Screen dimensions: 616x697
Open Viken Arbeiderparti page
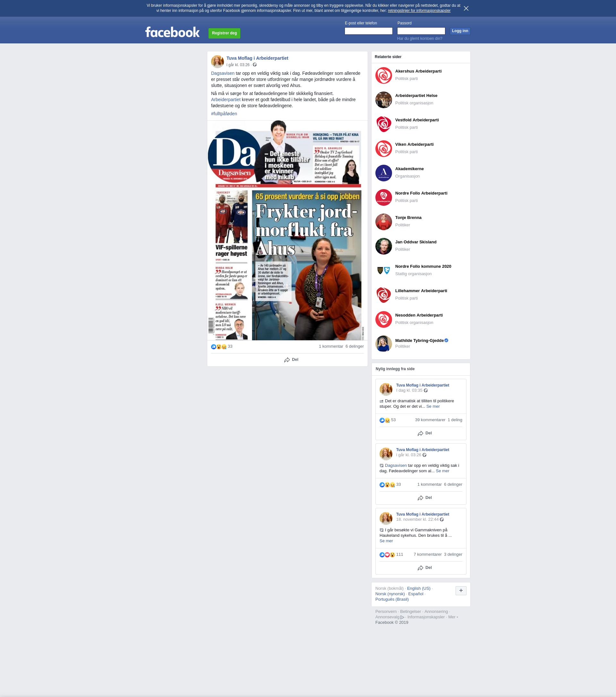(414, 144)
